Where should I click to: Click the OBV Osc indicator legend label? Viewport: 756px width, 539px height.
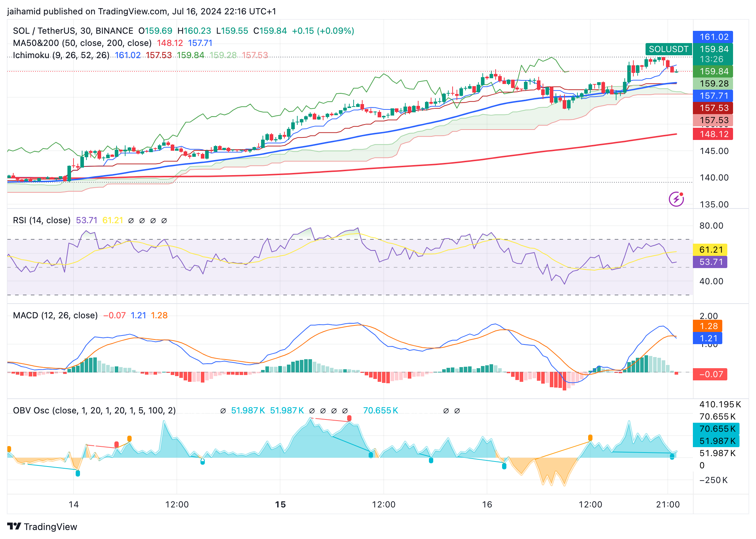tap(94, 411)
